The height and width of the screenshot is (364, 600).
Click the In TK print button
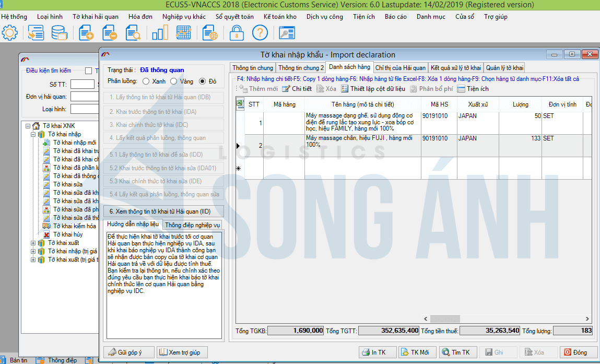[378, 353]
